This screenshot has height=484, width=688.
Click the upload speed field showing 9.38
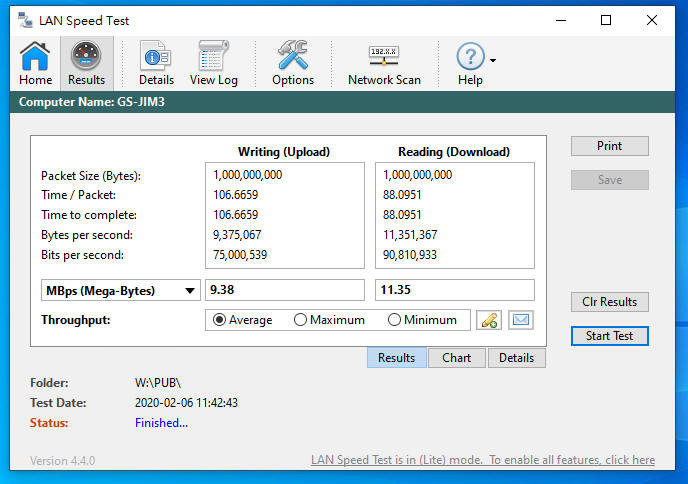285,290
